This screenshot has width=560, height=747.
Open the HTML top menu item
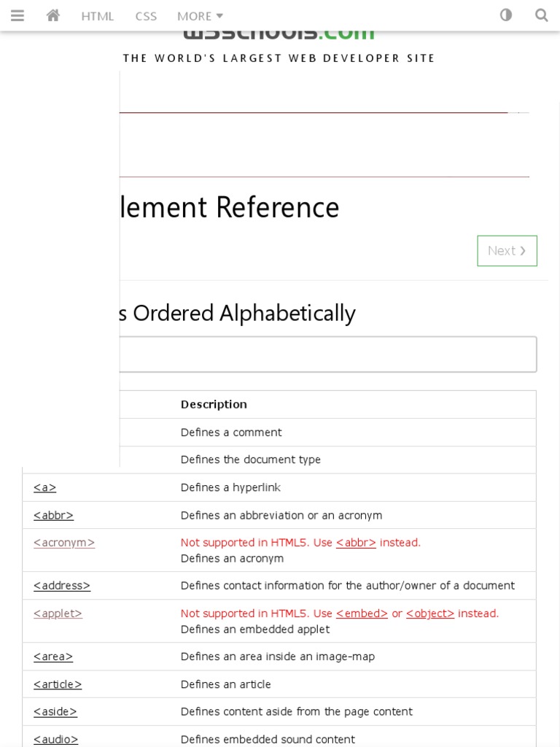pyautogui.click(x=98, y=16)
